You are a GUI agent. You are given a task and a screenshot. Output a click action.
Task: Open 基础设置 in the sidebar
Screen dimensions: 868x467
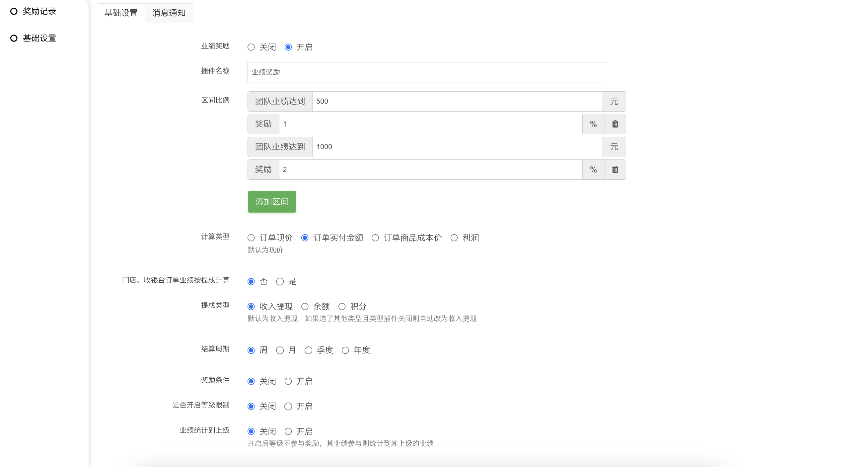click(x=39, y=38)
